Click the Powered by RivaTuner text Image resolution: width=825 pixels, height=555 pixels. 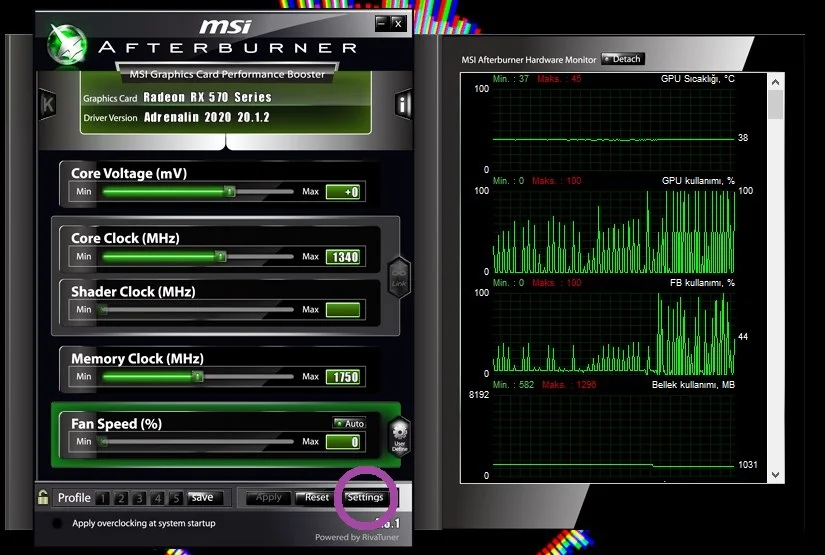pos(357,537)
